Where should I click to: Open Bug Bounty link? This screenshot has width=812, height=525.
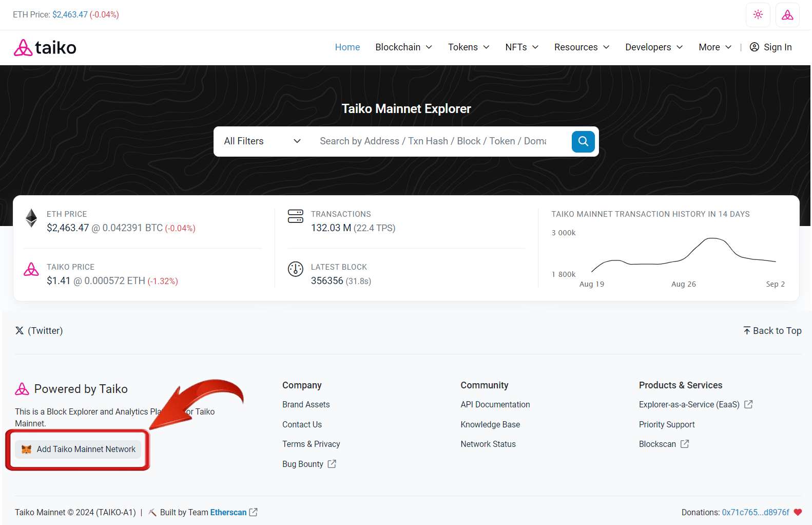[x=309, y=464]
